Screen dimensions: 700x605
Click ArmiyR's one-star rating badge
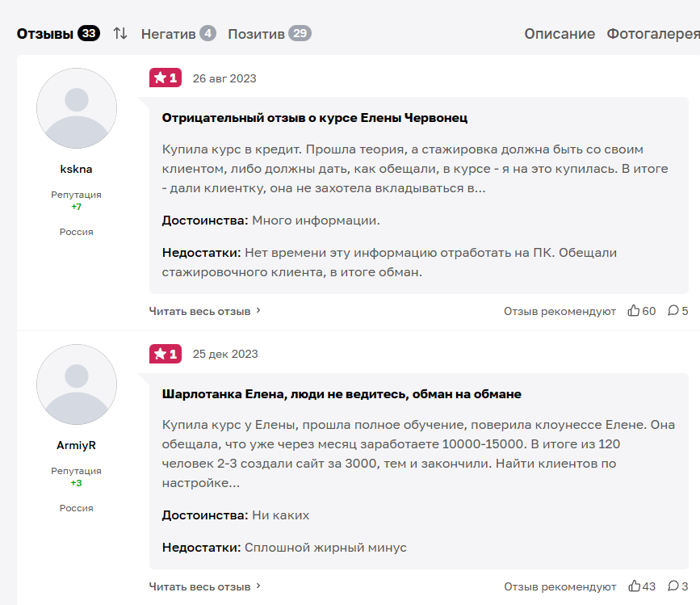click(166, 354)
